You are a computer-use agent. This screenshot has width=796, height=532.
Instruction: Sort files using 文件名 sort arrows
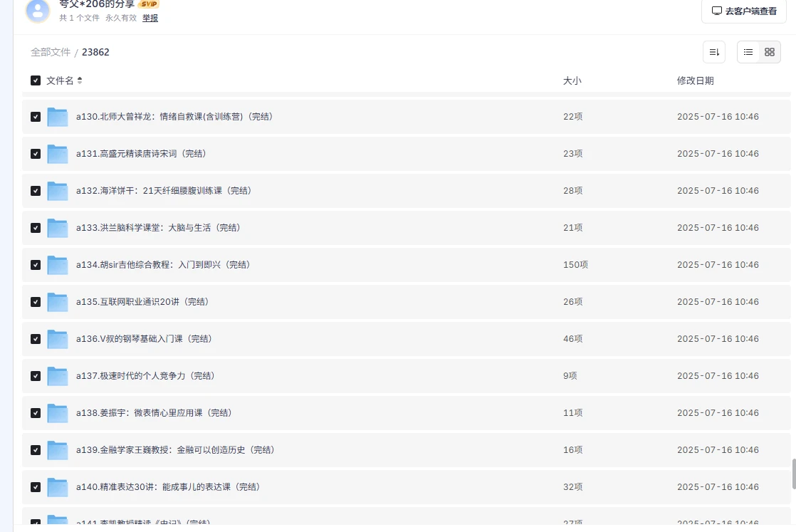80,80
